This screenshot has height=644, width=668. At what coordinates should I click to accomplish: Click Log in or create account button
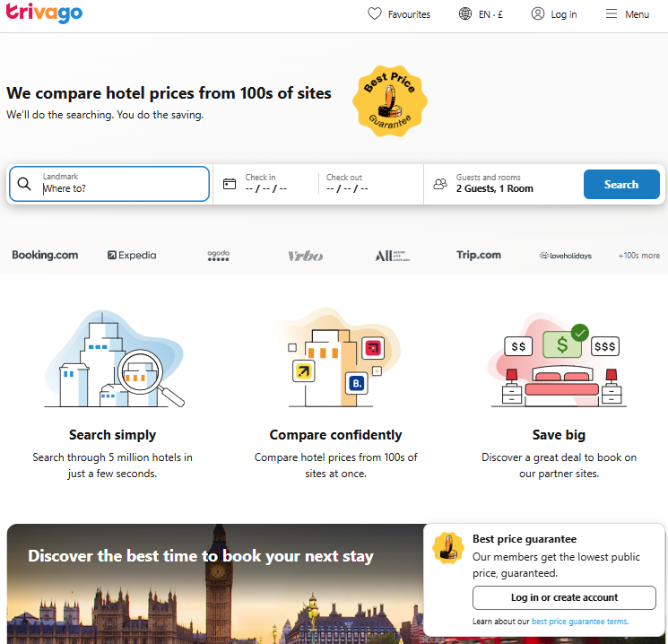pyautogui.click(x=564, y=597)
